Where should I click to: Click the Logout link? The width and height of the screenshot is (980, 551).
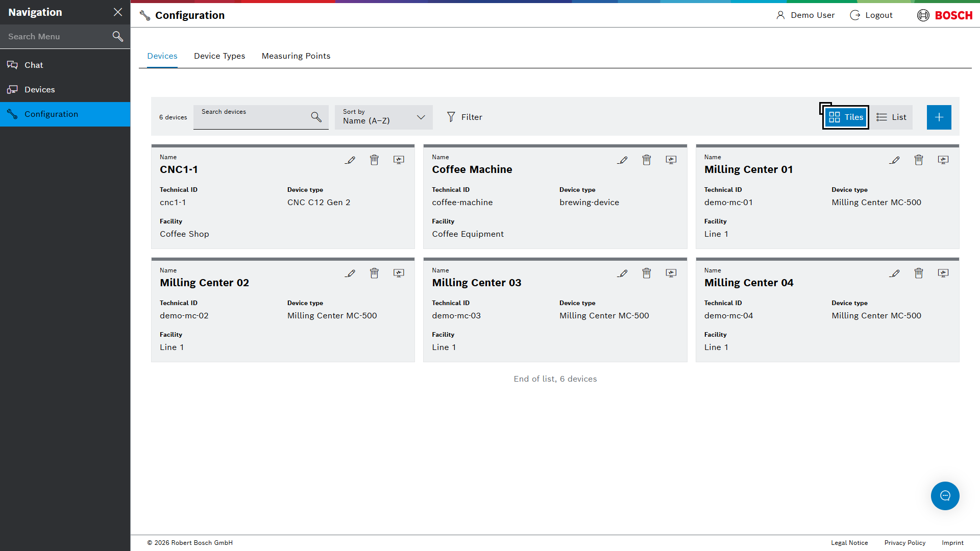[x=871, y=15]
